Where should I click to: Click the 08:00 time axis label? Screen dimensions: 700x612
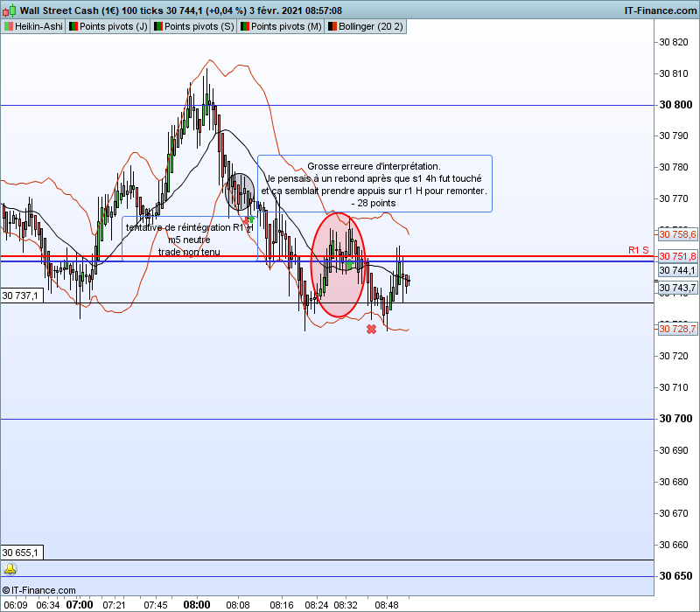coord(196,605)
